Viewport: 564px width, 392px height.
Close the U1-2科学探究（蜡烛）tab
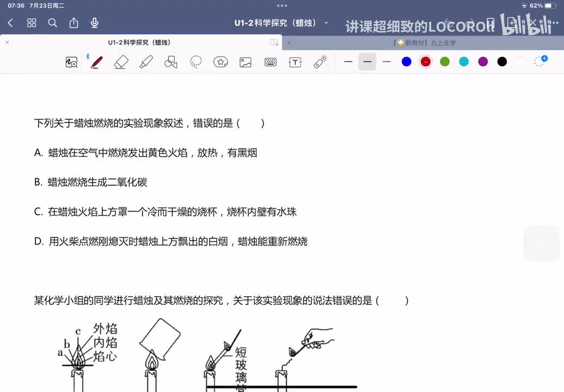[x=7, y=42]
